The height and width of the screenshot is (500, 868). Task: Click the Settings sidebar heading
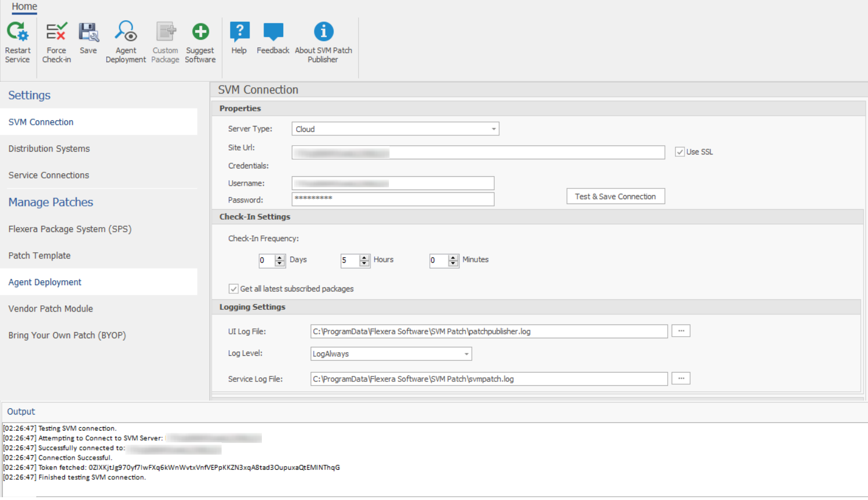click(x=29, y=95)
